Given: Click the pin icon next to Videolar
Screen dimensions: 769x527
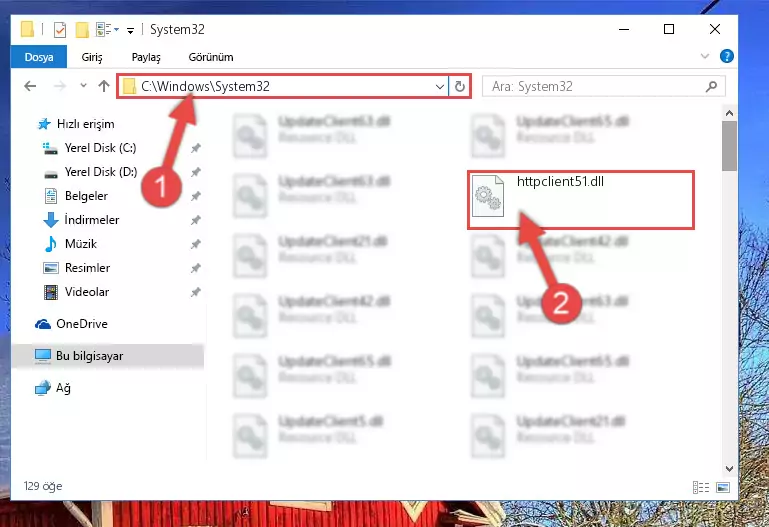Looking at the screenshot, I should (195, 292).
